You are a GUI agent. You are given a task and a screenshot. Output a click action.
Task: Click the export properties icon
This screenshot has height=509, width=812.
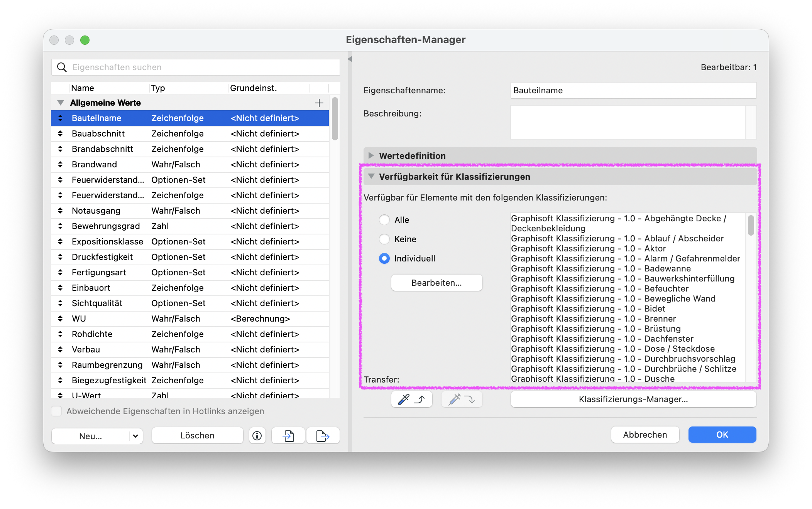tap(323, 436)
